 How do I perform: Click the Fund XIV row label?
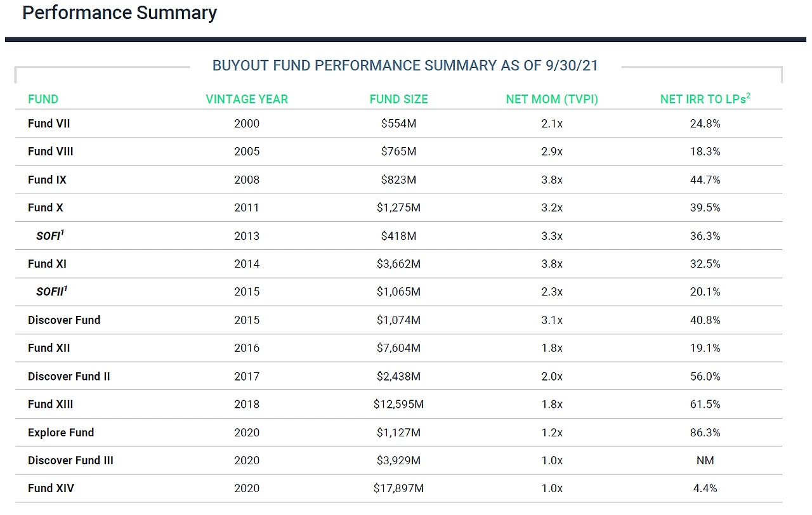pyautogui.click(x=51, y=488)
